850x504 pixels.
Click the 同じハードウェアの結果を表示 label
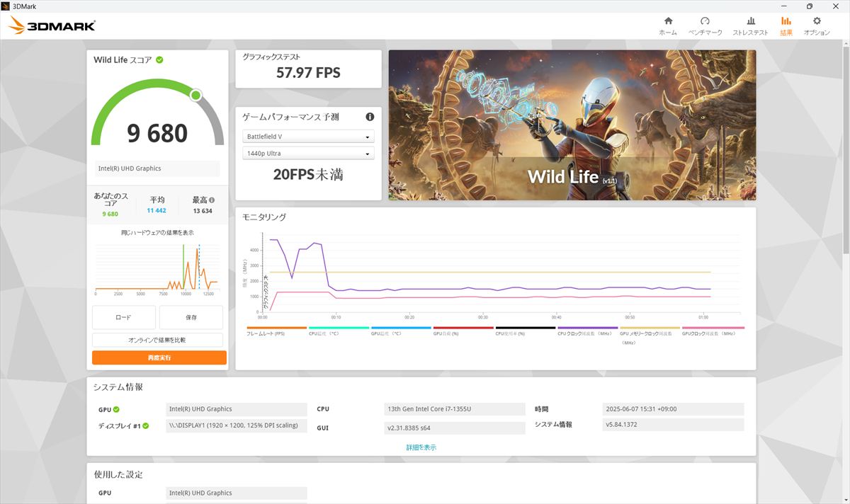[x=157, y=233]
